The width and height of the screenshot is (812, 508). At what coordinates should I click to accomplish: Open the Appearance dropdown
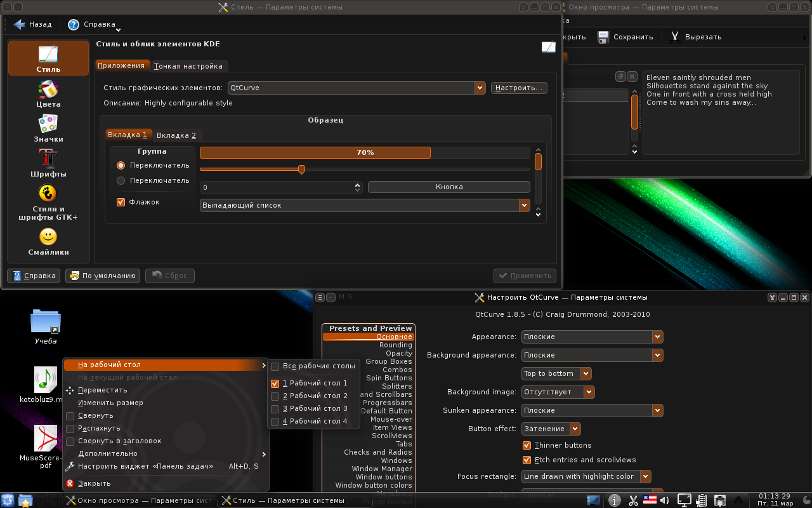click(593, 337)
